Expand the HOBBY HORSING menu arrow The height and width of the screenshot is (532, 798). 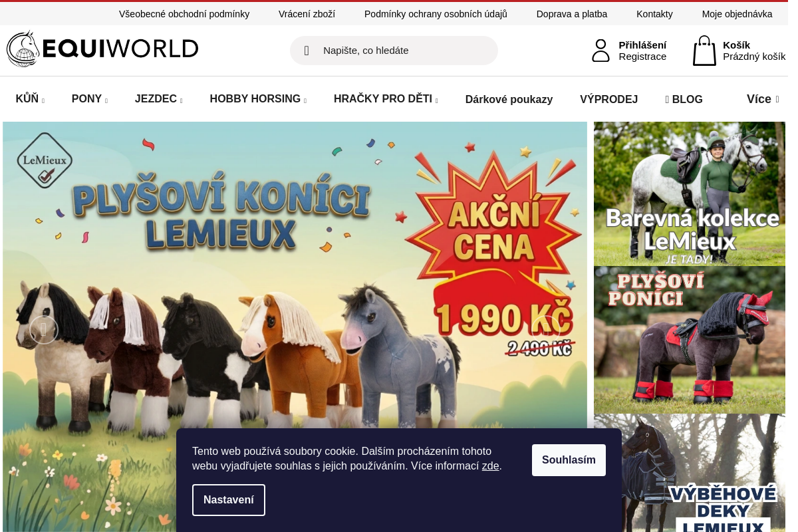pos(305,101)
